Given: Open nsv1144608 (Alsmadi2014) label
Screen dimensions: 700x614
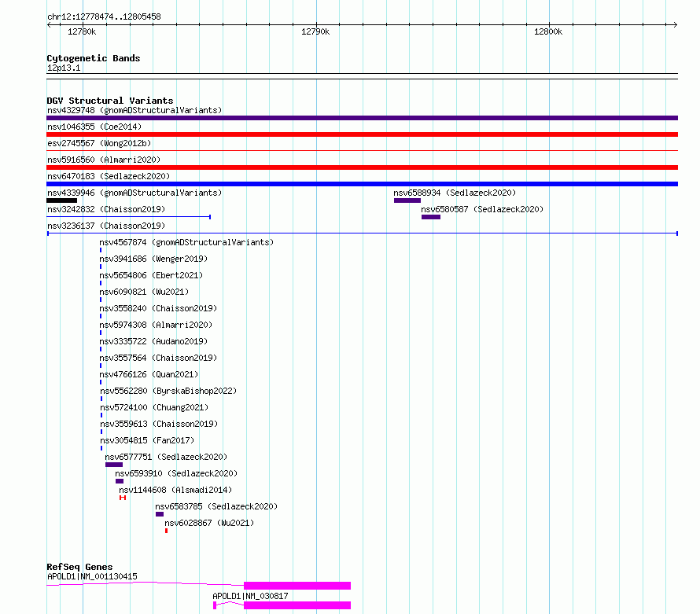Looking at the screenshot, I should [x=175, y=490].
